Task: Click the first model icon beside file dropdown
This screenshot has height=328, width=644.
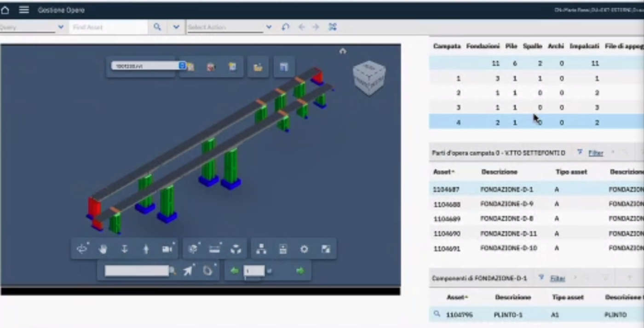Action: (190, 67)
